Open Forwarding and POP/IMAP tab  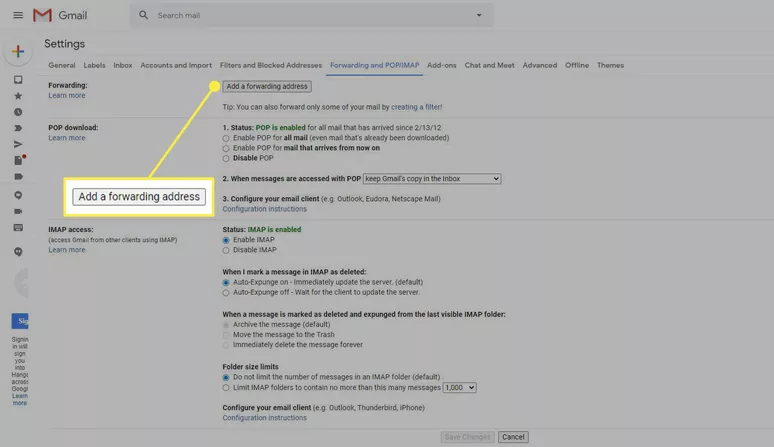375,65
